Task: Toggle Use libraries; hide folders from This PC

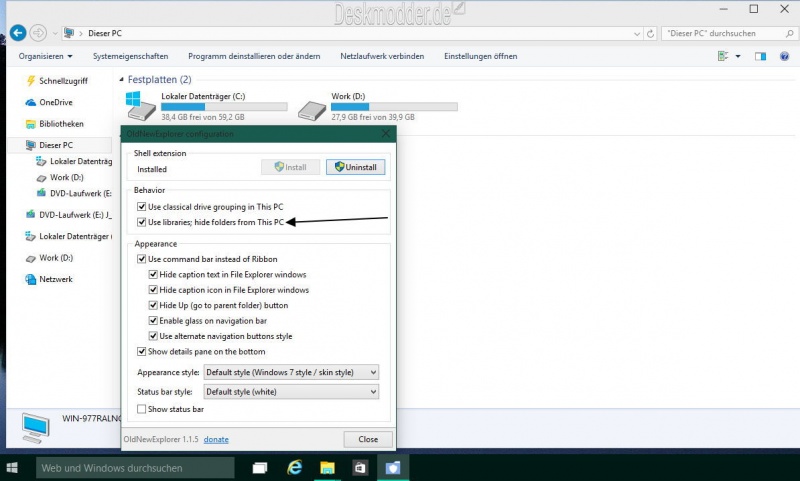Action: 142,222
